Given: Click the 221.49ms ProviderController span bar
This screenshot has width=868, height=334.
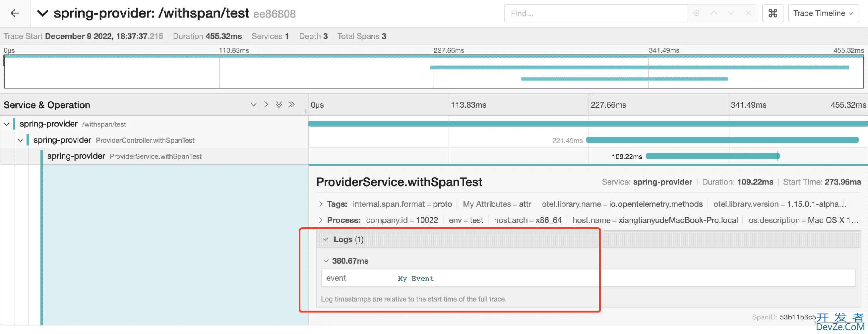Looking at the screenshot, I should tap(722, 140).
